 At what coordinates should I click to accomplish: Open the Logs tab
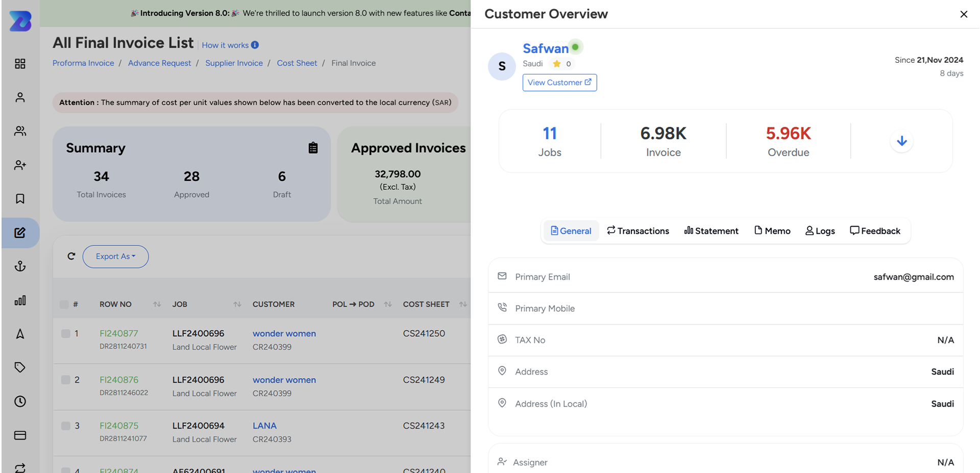[820, 231]
